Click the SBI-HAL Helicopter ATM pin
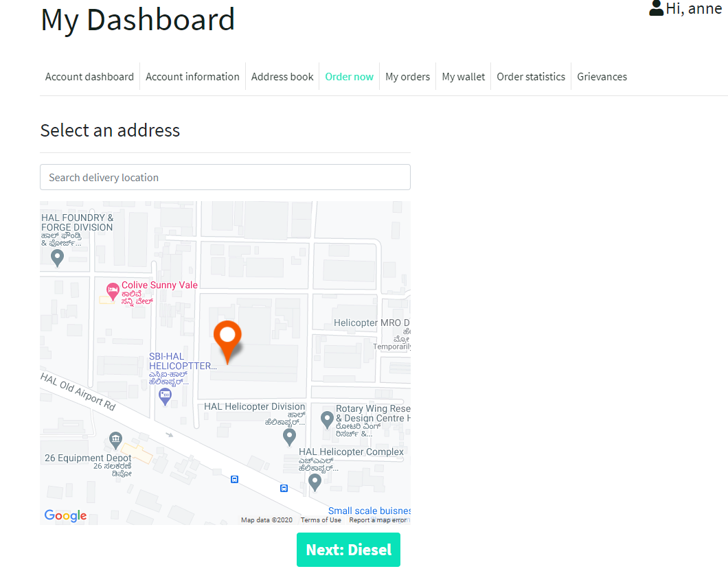This screenshot has width=728, height=571. pyautogui.click(x=165, y=397)
